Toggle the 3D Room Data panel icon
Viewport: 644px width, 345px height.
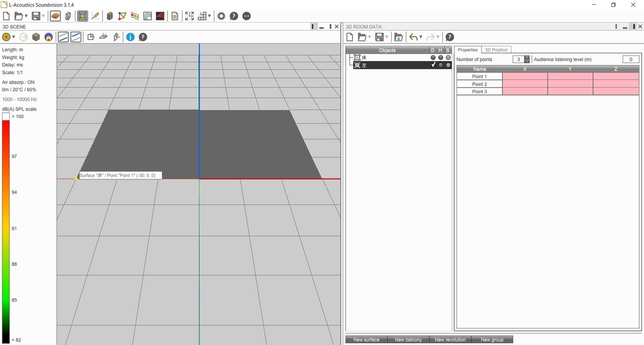(82, 16)
